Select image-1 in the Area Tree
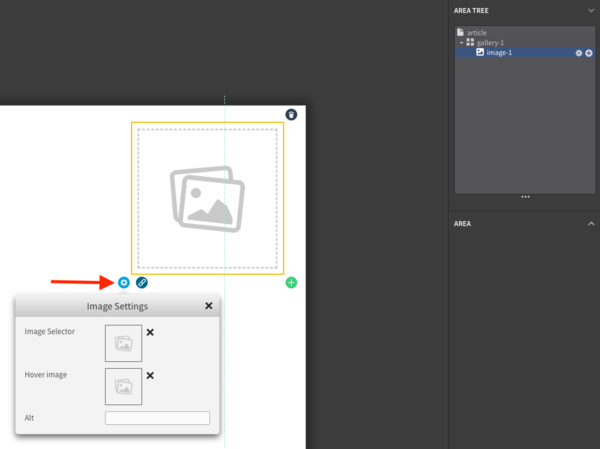 pyautogui.click(x=498, y=53)
